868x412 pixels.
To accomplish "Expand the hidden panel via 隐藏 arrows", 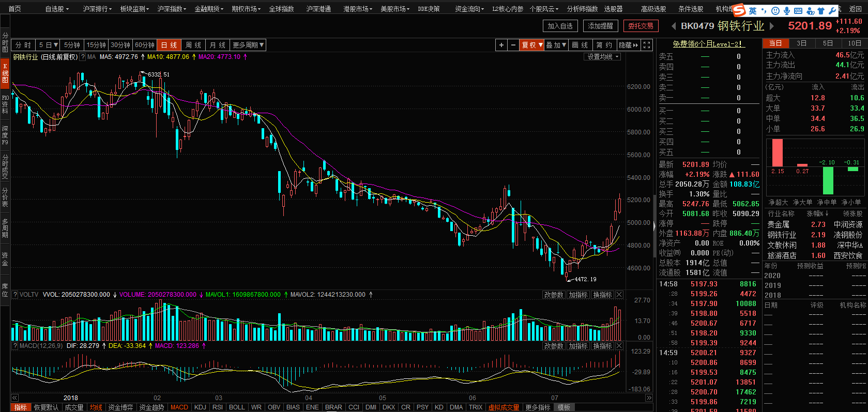I will point(629,45).
